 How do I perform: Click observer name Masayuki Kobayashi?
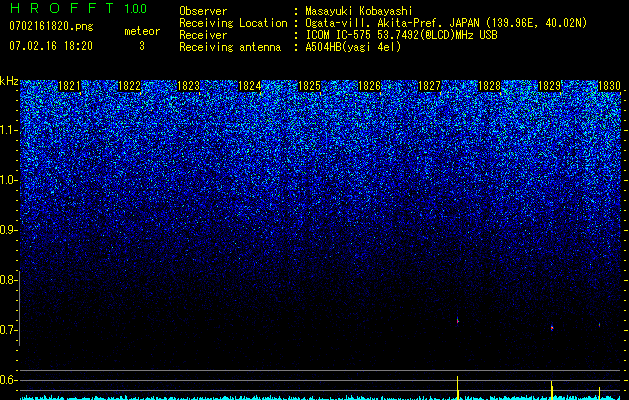pyautogui.click(x=359, y=11)
